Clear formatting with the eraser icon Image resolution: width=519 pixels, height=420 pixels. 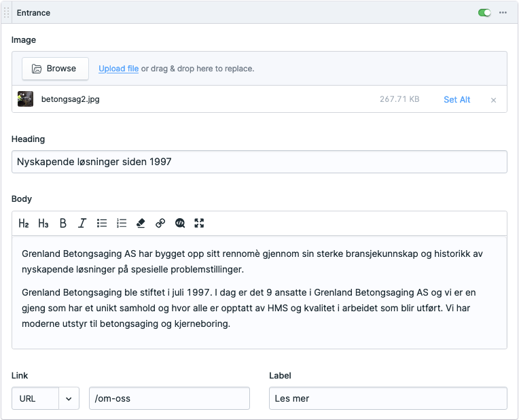(141, 223)
